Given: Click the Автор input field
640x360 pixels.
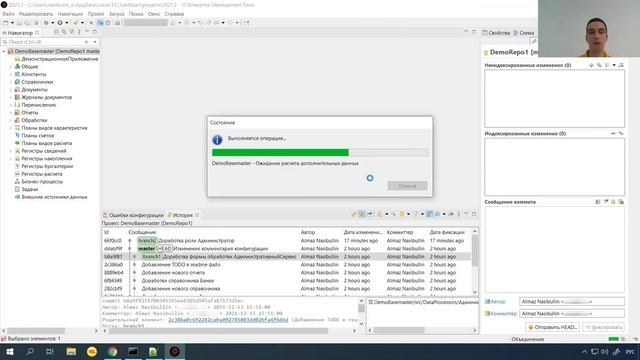Looking at the screenshot, I should click(571, 302).
